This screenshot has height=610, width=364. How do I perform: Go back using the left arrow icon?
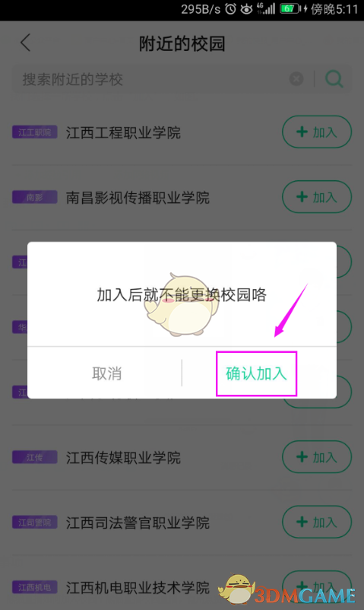25,43
